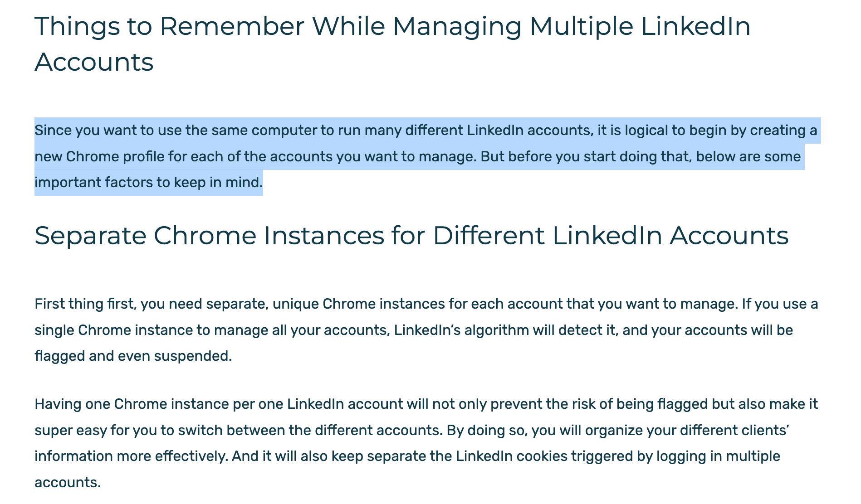Click the text 'flagged and even suspended.'
This screenshot has height=504, width=861.
pos(133,356)
